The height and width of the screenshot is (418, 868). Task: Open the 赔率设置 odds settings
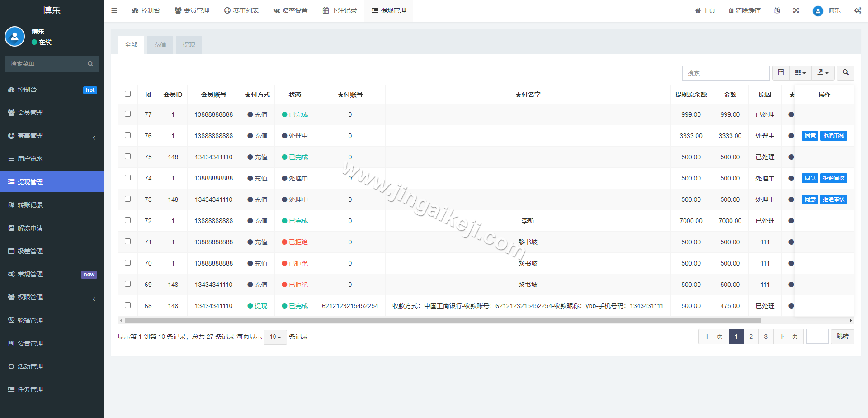pyautogui.click(x=290, y=10)
